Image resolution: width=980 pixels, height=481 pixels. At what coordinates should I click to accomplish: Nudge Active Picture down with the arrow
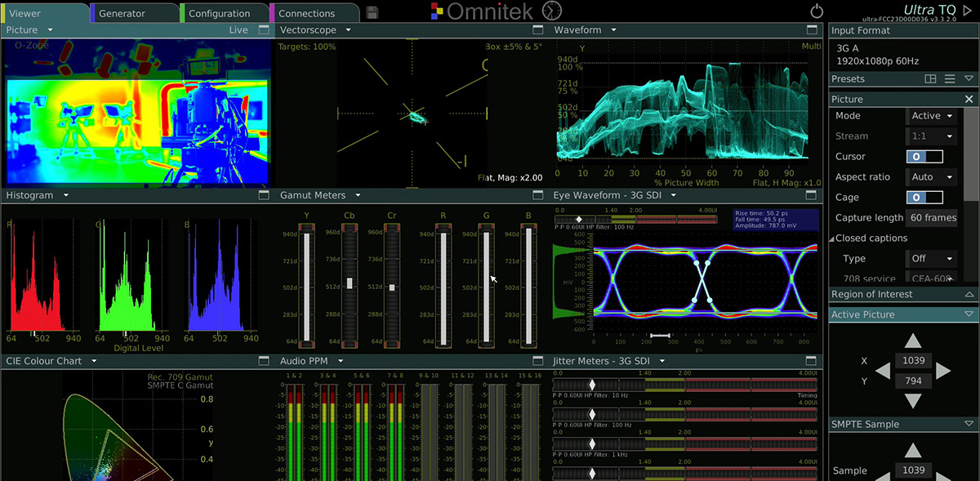913,401
